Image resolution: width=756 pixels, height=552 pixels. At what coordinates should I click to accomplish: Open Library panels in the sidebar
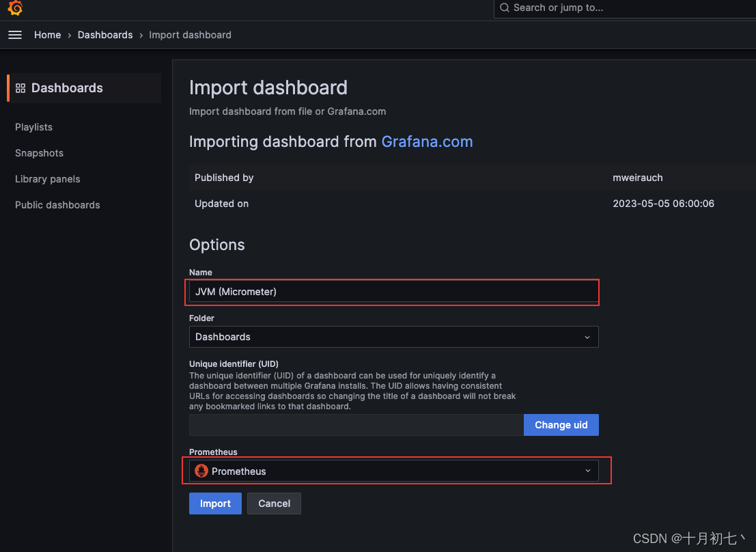point(47,179)
